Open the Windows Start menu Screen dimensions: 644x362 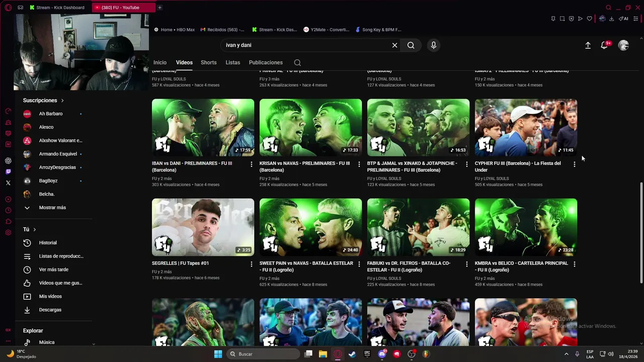pyautogui.click(x=218, y=354)
